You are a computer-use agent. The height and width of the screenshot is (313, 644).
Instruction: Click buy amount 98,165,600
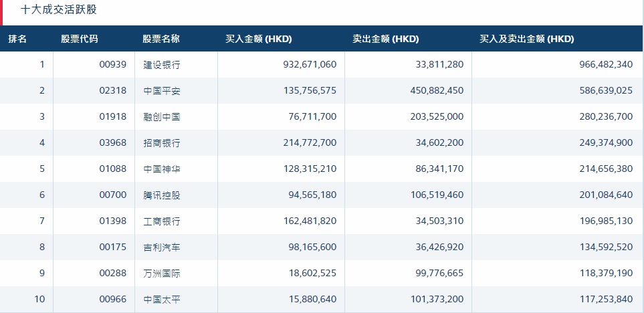[x=314, y=247]
